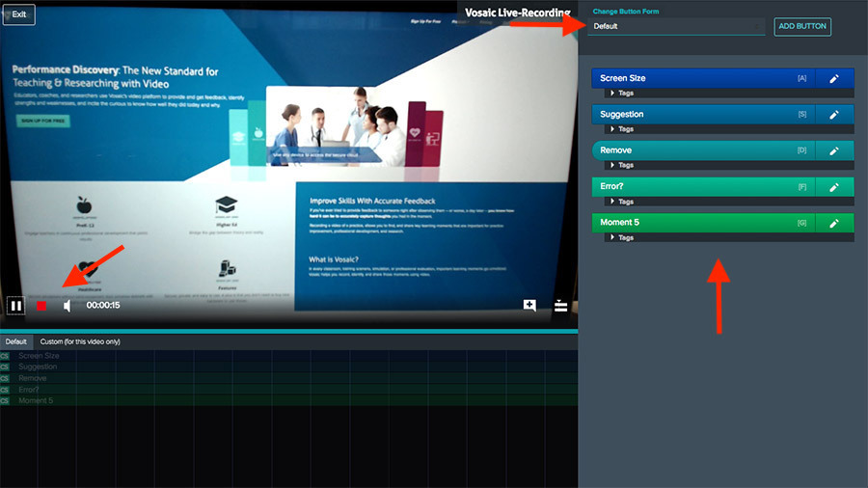Select the Screen Size timeline row

pos(289,356)
